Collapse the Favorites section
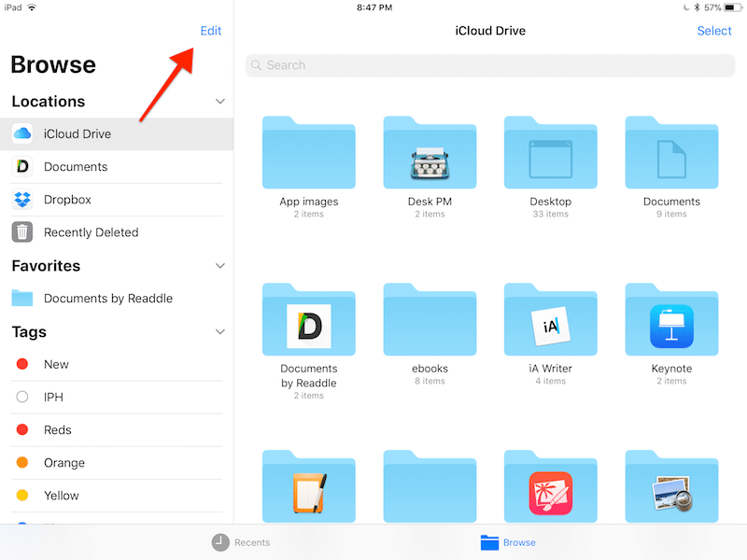 220,266
